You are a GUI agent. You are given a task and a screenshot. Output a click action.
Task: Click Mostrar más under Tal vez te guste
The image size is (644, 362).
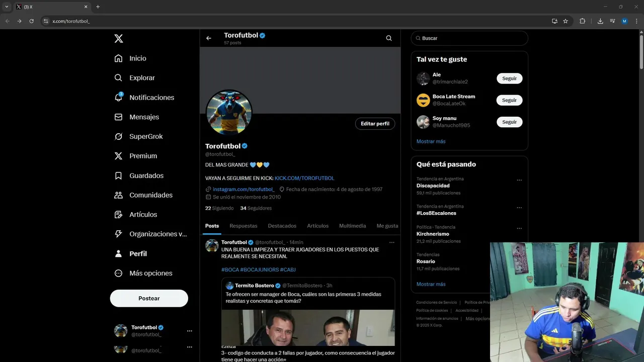[x=431, y=141]
